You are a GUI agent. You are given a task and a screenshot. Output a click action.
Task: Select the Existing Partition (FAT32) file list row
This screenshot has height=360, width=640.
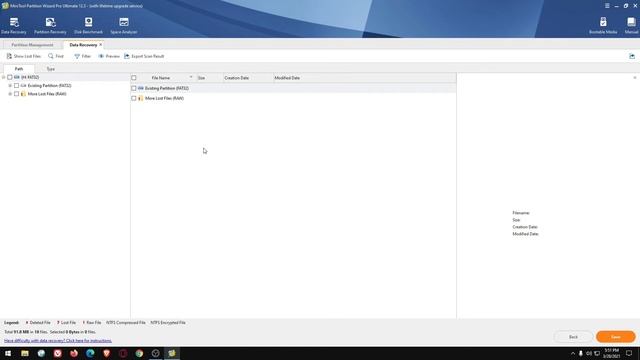(x=293, y=88)
